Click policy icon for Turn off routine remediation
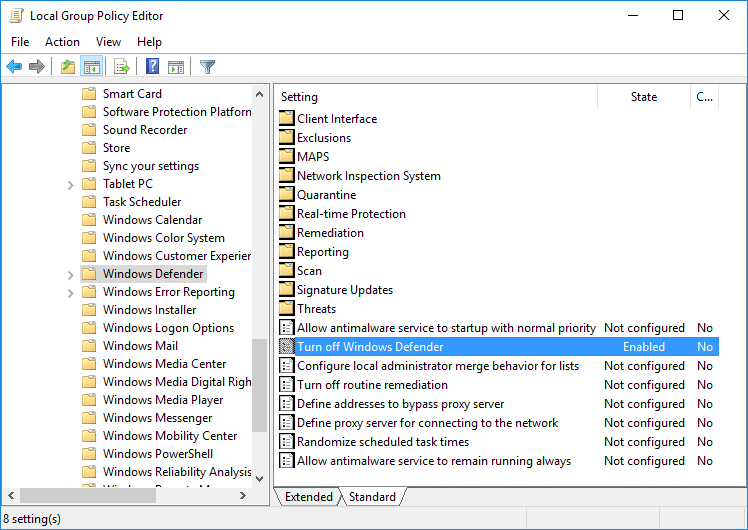Image resolution: width=748 pixels, height=530 pixels. point(287,385)
